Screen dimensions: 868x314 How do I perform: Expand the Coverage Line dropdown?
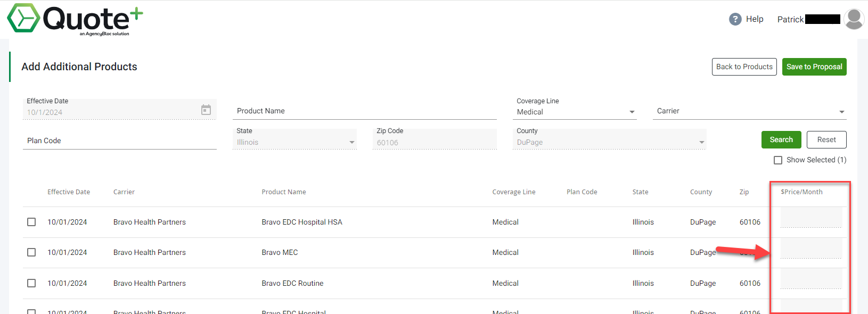point(632,112)
